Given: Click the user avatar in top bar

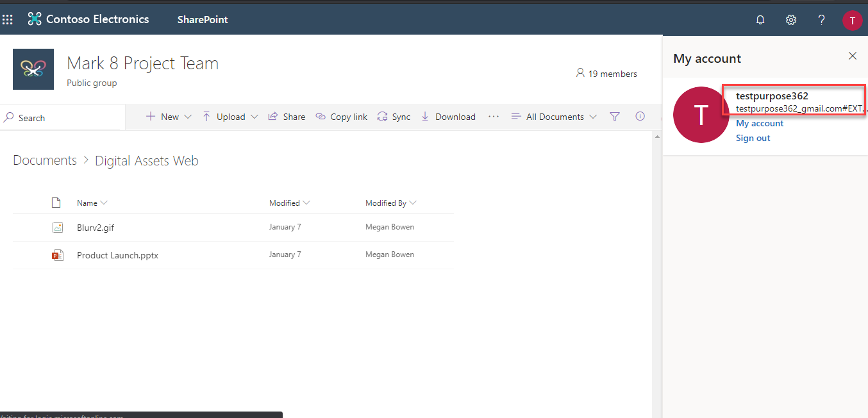Looking at the screenshot, I should click(x=852, y=20).
